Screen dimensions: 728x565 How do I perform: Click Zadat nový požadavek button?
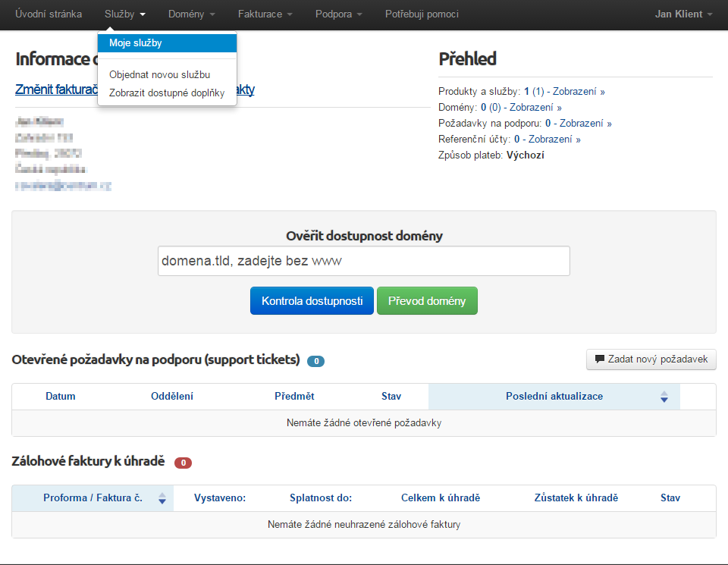coord(651,359)
